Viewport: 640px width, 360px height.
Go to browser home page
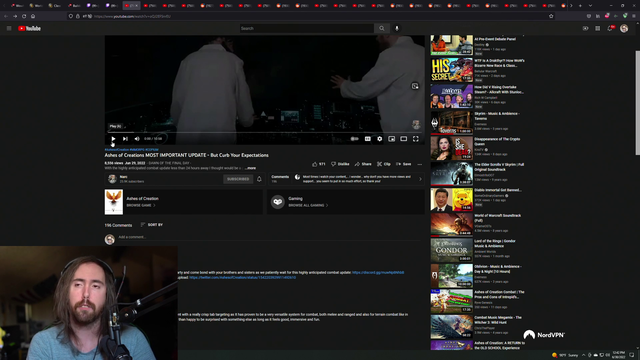[33, 16]
